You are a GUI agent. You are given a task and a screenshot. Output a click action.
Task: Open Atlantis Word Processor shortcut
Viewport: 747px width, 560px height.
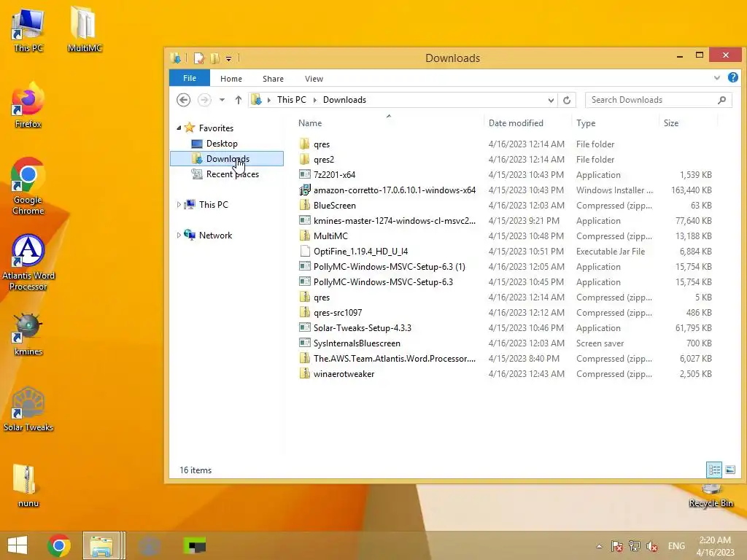tap(28, 262)
